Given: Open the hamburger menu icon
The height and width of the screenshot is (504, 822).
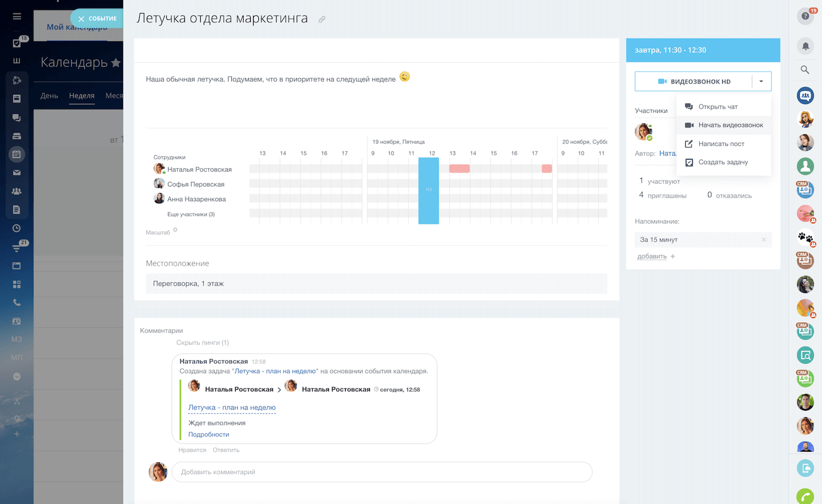Looking at the screenshot, I should (16, 16).
